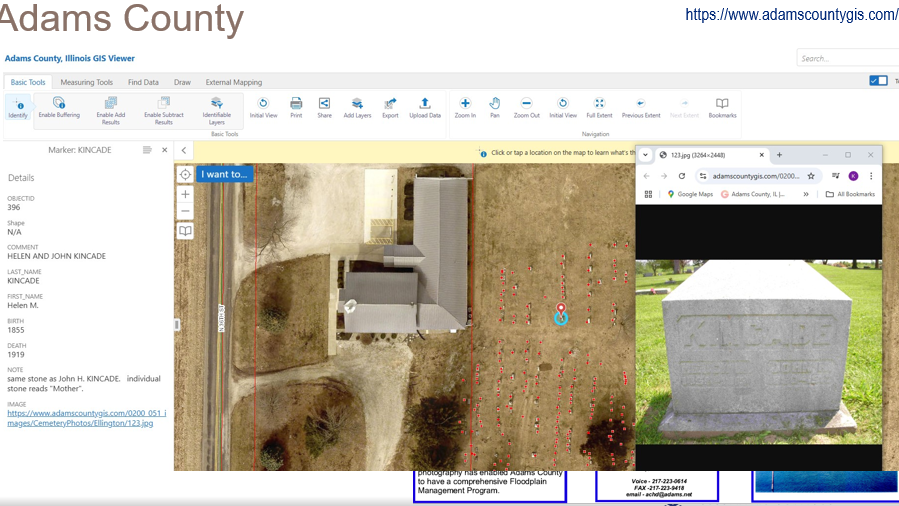This screenshot has height=506, width=899.
Task: Open the browser profile avatar
Action: click(854, 176)
